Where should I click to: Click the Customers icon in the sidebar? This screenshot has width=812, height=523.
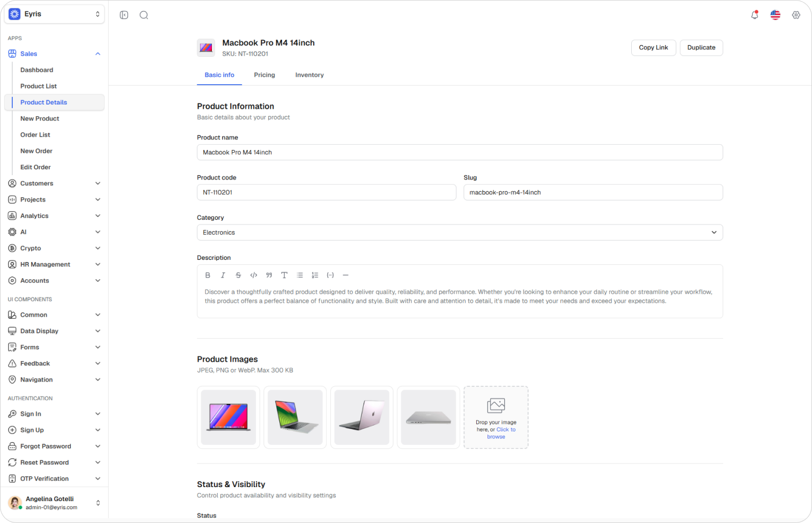(x=12, y=183)
